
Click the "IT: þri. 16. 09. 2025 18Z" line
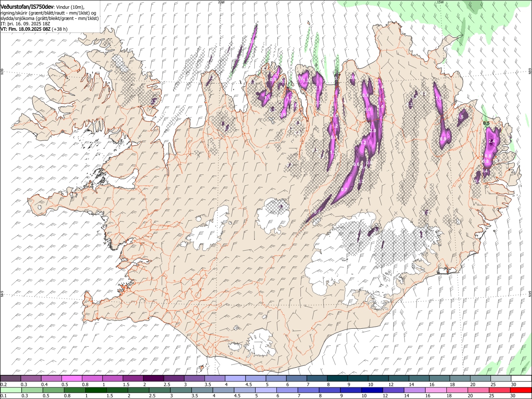pos(25,24)
